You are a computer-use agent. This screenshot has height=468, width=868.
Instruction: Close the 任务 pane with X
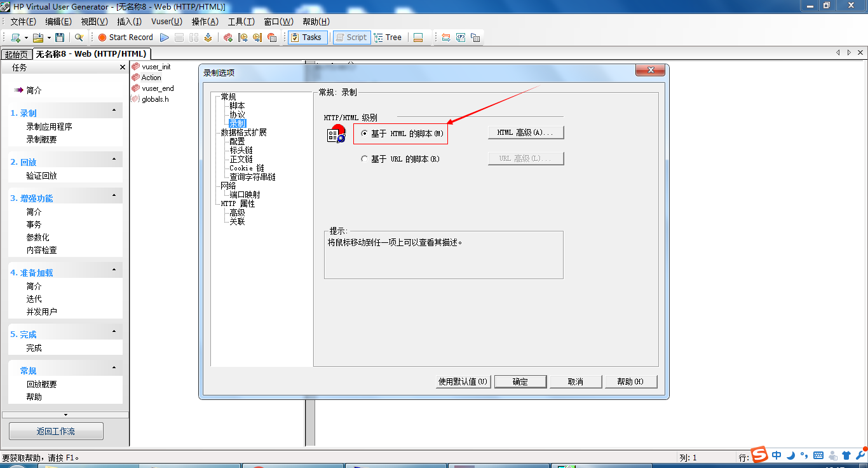click(x=123, y=67)
